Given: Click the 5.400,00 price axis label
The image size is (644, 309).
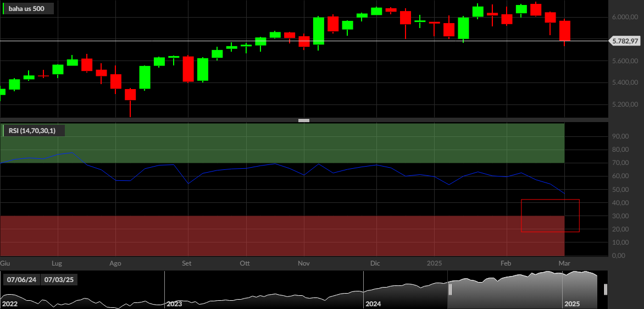Looking at the screenshot, I should (x=625, y=82).
